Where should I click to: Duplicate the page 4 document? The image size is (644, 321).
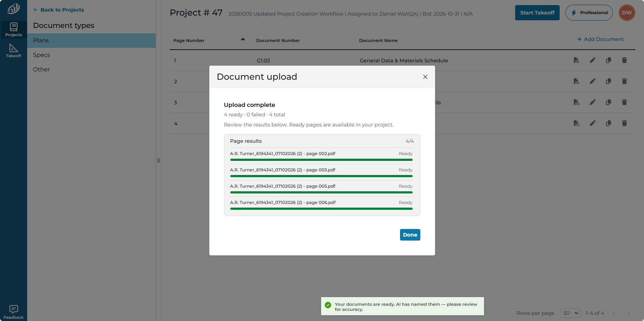608,123
